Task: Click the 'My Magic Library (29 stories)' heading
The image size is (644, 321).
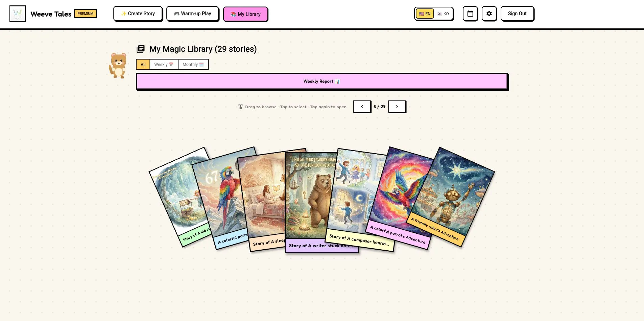Action: (x=203, y=49)
